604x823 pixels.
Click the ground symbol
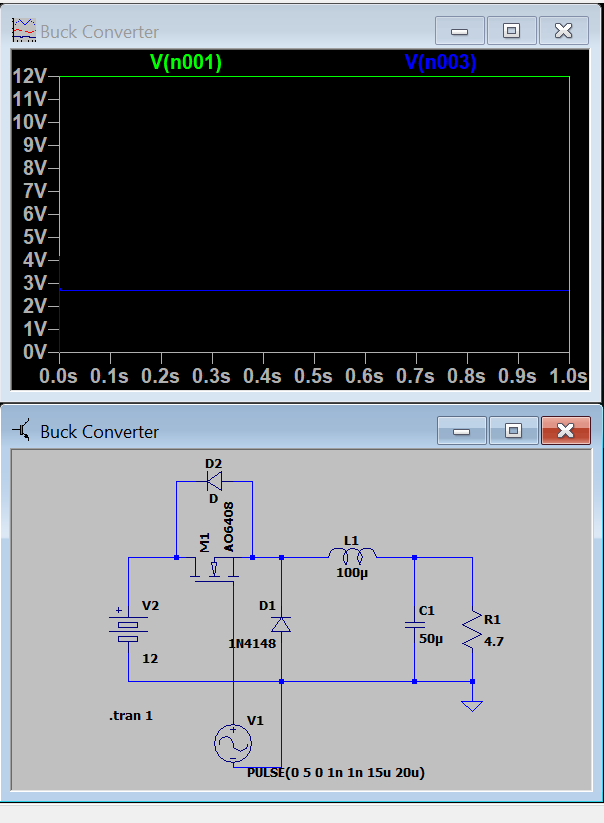[472, 706]
